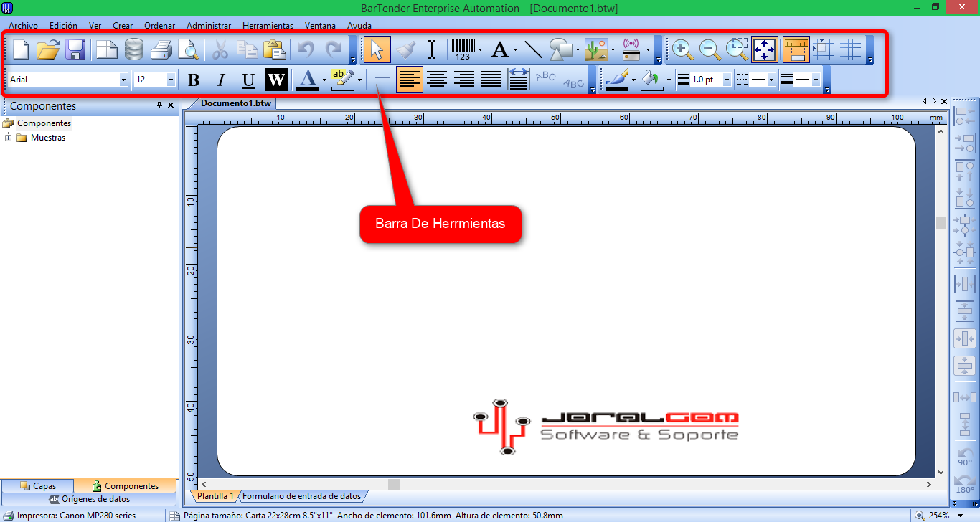
Task: Save the document with the floppy disk icon
Action: point(75,49)
